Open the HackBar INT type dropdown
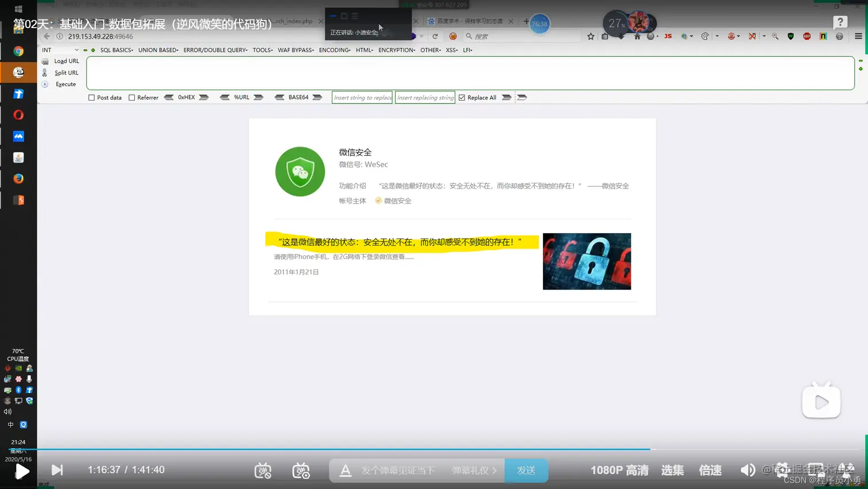This screenshot has width=868, height=489. click(60, 50)
